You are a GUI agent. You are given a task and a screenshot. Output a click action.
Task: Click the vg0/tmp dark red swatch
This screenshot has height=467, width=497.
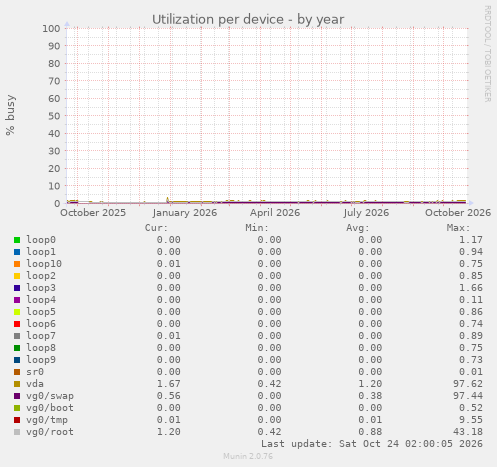tap(17, 420)
